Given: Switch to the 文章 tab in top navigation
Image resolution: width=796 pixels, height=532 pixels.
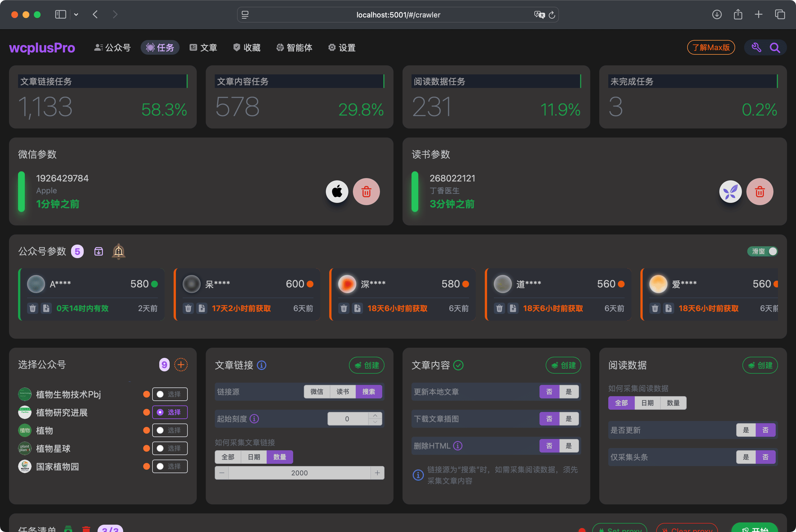Looking at the screenshot, I should [203, 48].
